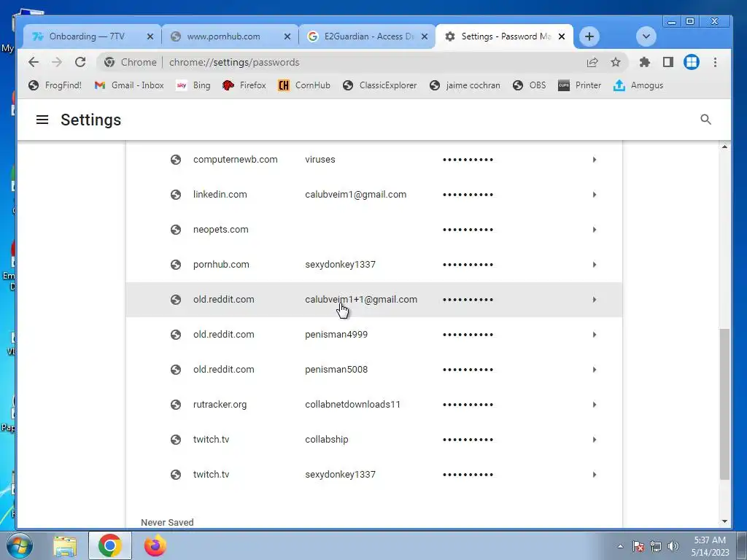This screenshot has width=747, height=560.
Task: Expand the pornhub.com password entry arrow
Action: [x=594, y=264]
